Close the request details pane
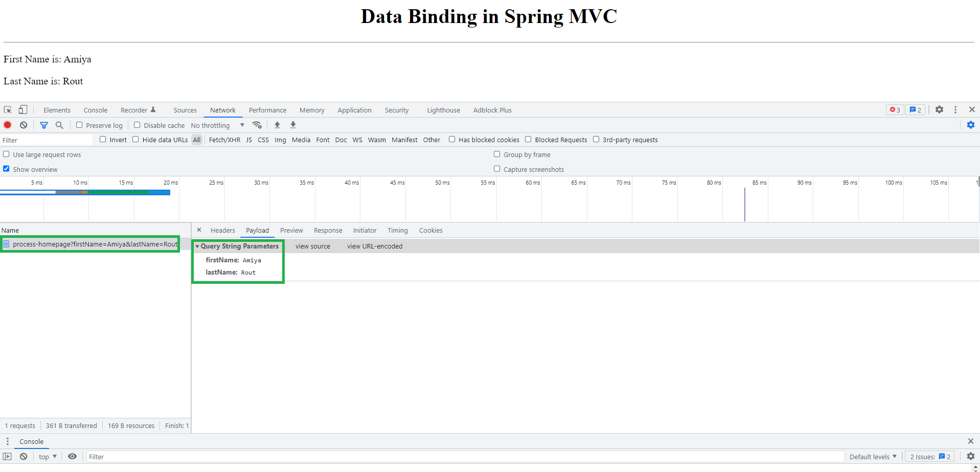The height and width of the screenshot is (472, 980). [x=199, y=230]
